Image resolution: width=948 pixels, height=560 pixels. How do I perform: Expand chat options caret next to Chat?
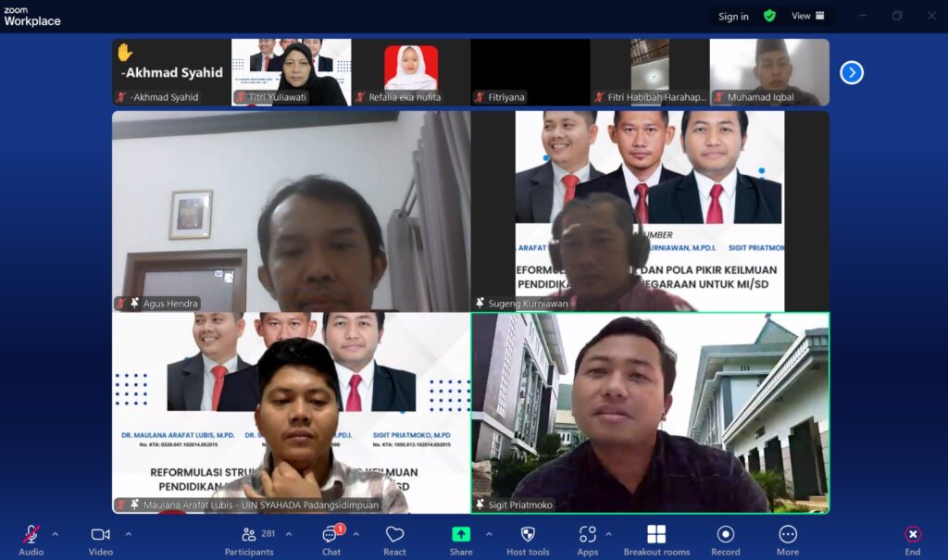(356, 535)
